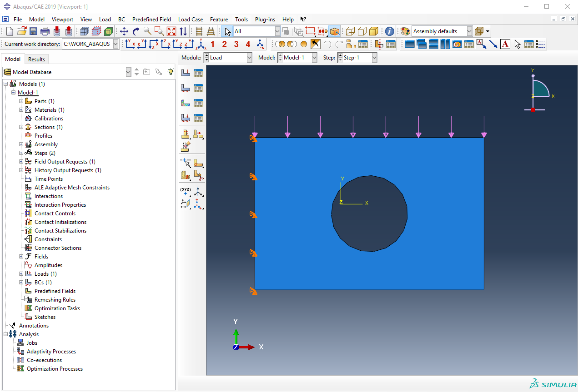This screenshot has width=578, height=392.
Task: Enable shaded render style
Action: (x=373, y=31)
